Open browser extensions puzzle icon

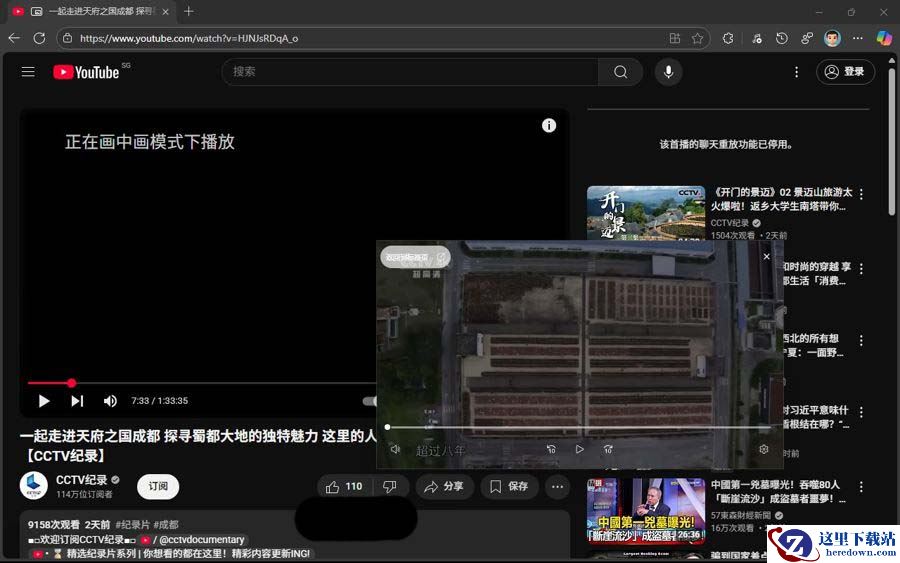click(x=728, y=38)
